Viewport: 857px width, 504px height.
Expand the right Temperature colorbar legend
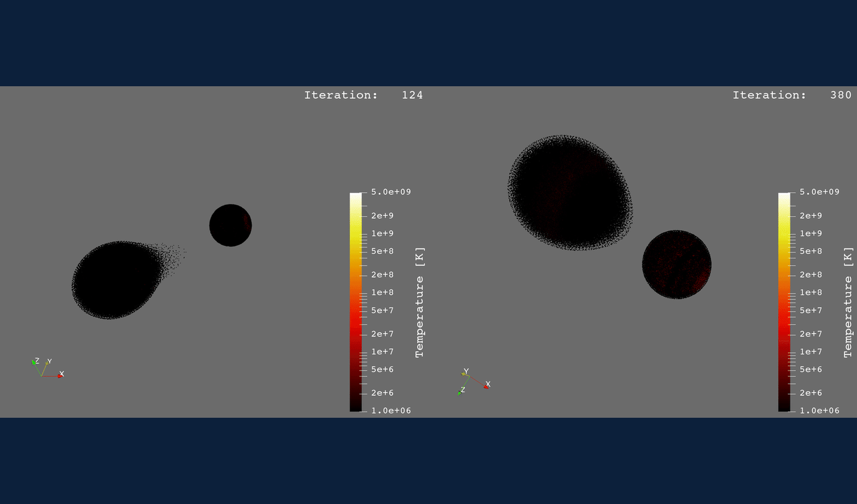pyautogui.click(x=784, y=302)
